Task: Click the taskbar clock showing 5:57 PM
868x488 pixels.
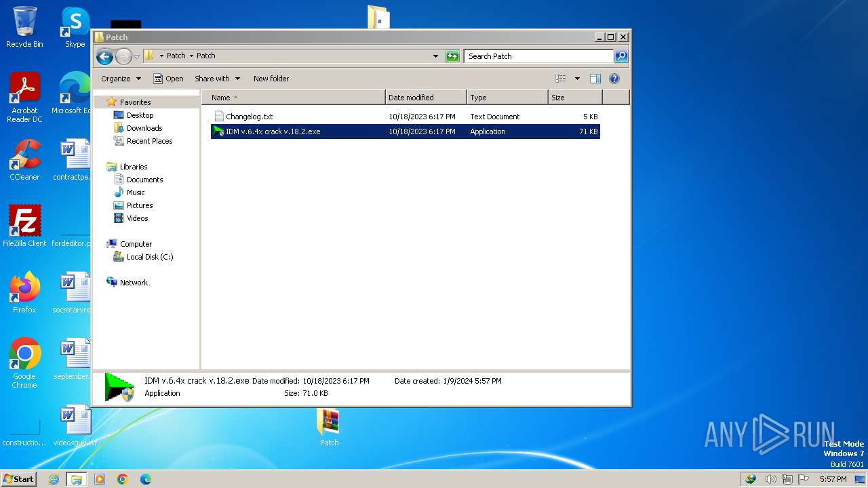Action: click(833, 479)
